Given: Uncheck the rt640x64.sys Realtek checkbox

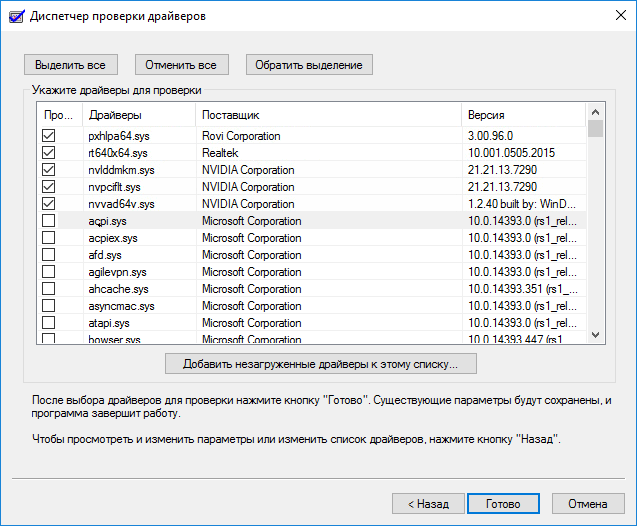Looking at the screenshot, I should coord(48,153).
